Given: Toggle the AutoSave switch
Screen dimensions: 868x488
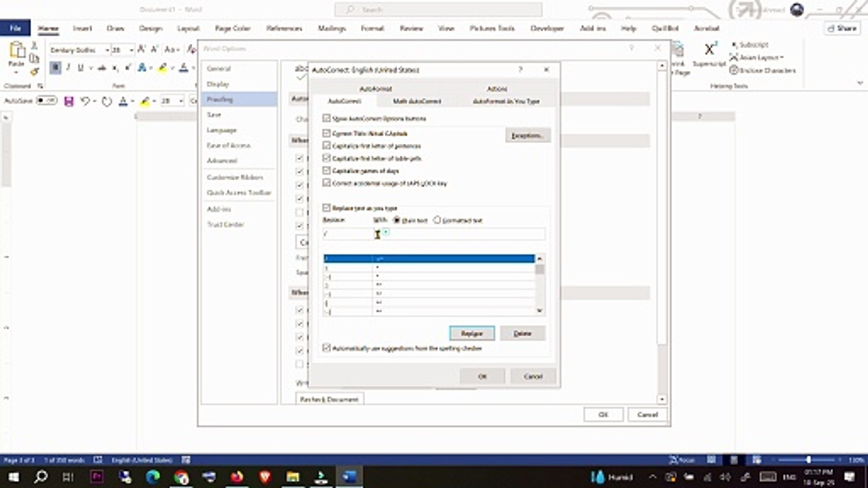Looking at the screenshot, I should click(x=47, y=100).
